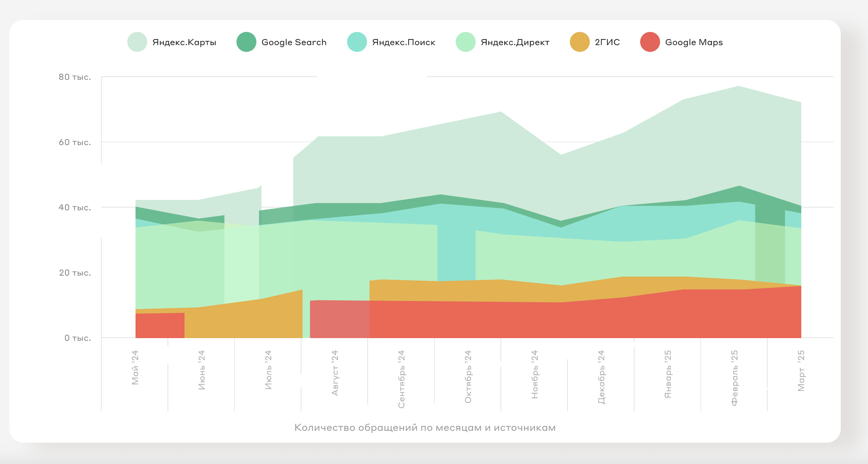Select the Октябрь '24 axis label

pyautogui.click(x=468, y=376)
